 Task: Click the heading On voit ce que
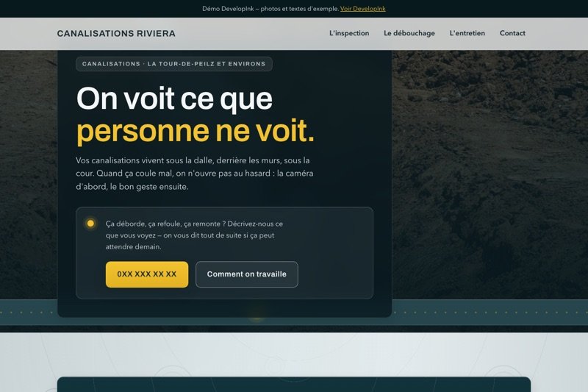[x=174, y=99]
